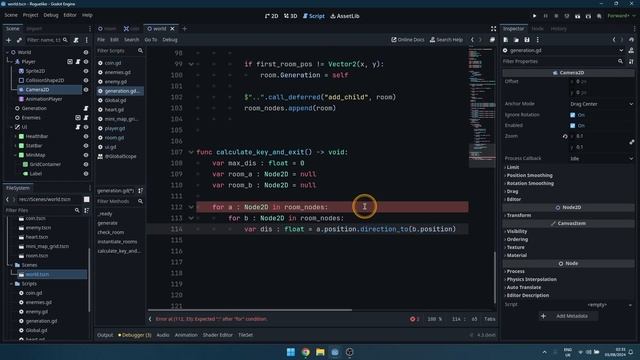Go to previous object in Inspector history
This screenshot has height=360, width=640.
coord(614,40)
